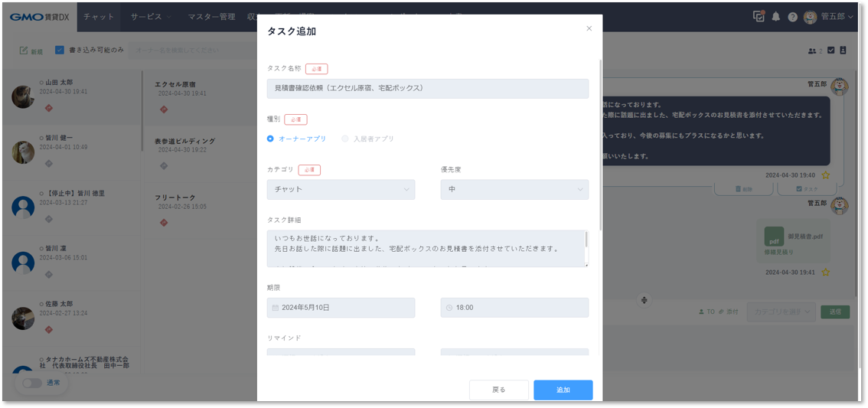Star the message dated 2024-04-30 19:41
The image size is (868, 408).
pos(825,273)
